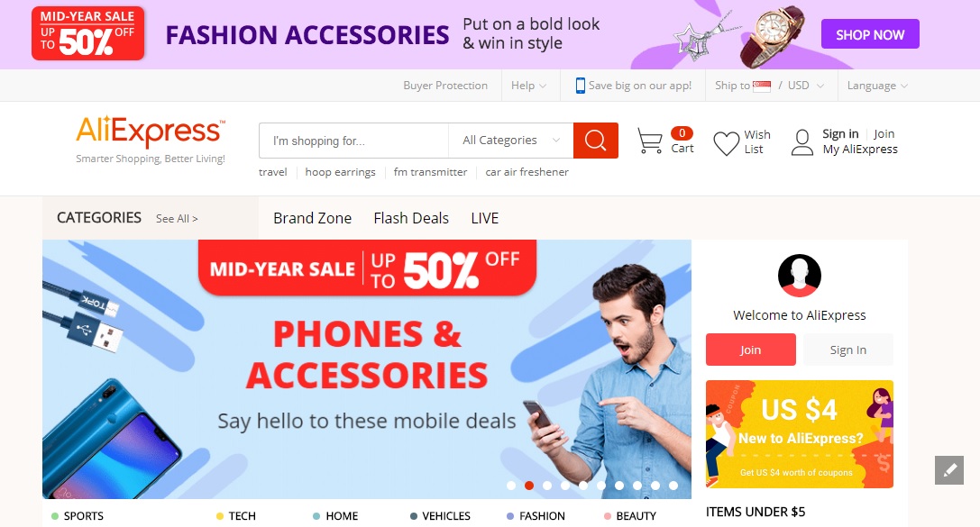Click the purple SHOP NOW button
Viewport: 980px width, 527px height.
click(870, 33)
